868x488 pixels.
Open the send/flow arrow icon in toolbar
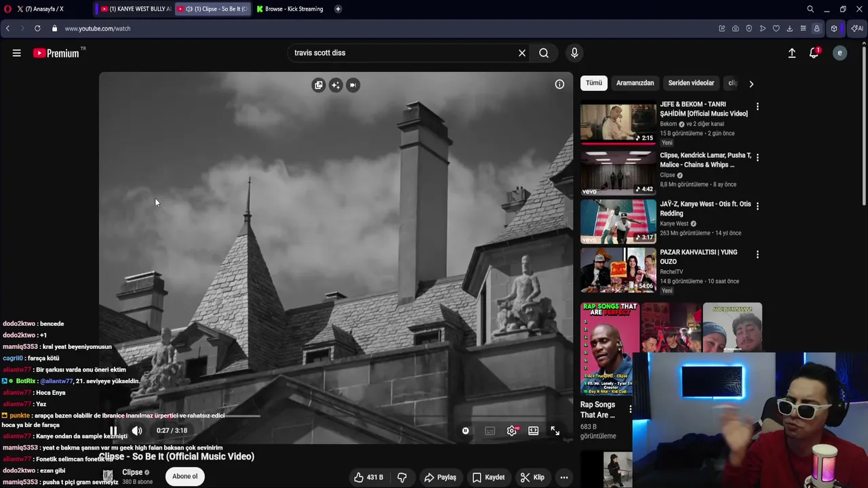tap(762, 28)
